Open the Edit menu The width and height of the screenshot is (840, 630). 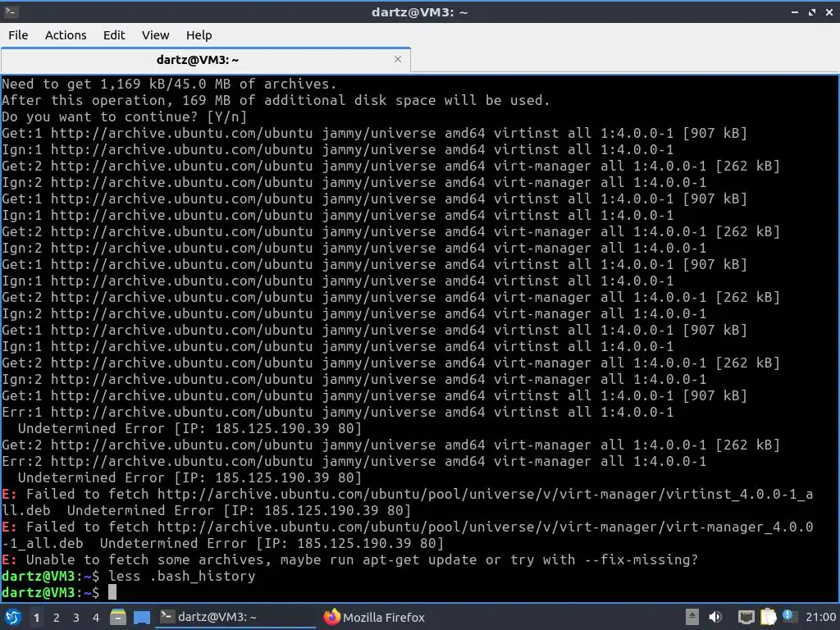coord(113,34)
